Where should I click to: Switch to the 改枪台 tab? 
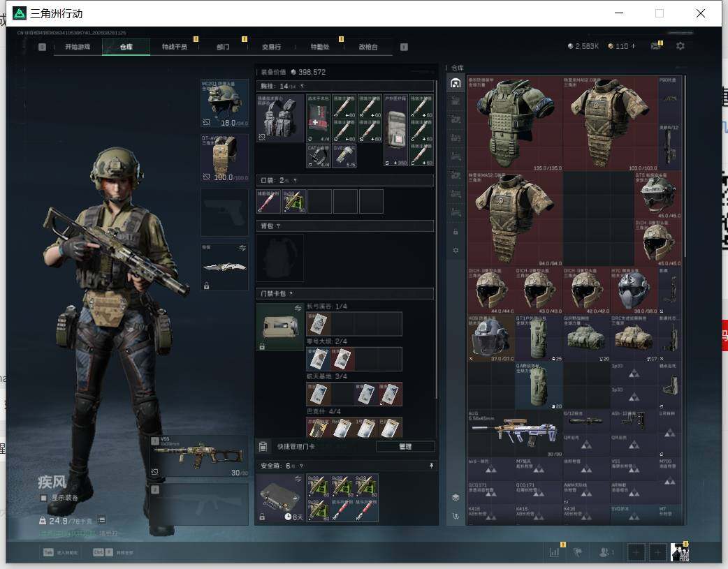point(368,47)
